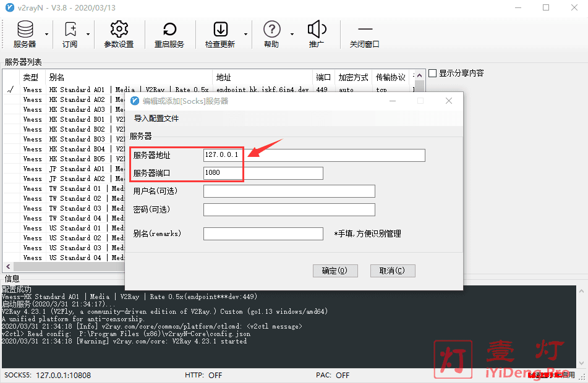The height and width of the screenshot is (383, 588).
Task: Click the 重启服务 restart service icon
Action: 169,34
